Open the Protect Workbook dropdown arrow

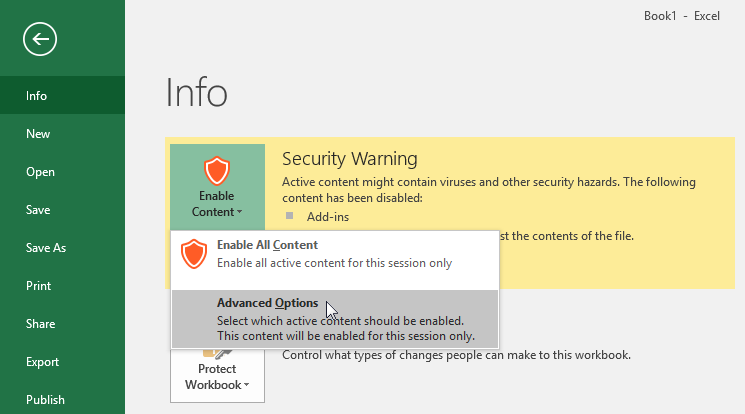[x=245, y=385]
